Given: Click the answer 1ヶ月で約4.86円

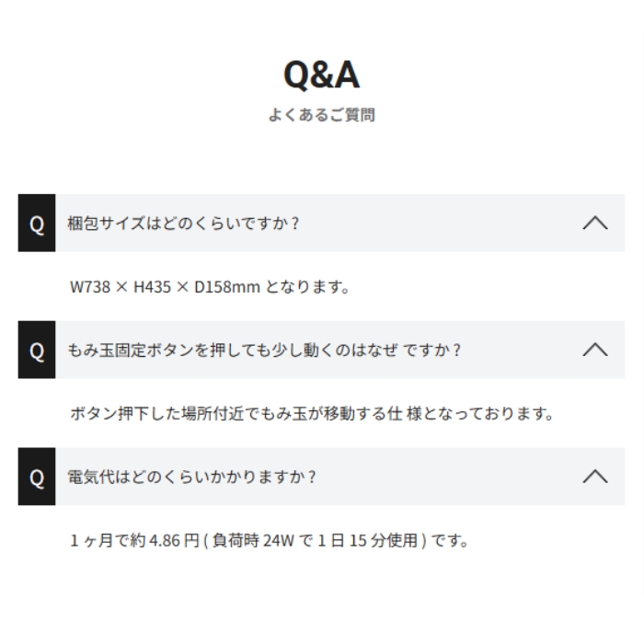Looking at the screenshot, I should pos(269,541).
